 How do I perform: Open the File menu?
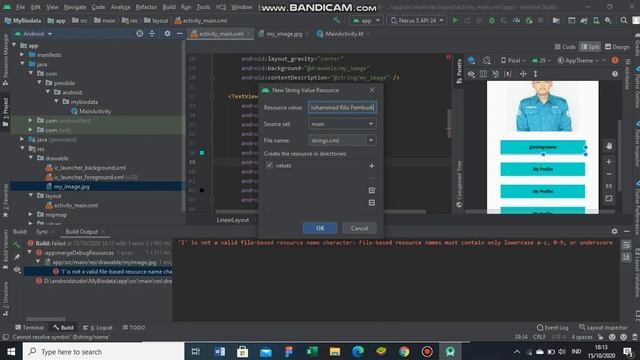click(20, 7)
